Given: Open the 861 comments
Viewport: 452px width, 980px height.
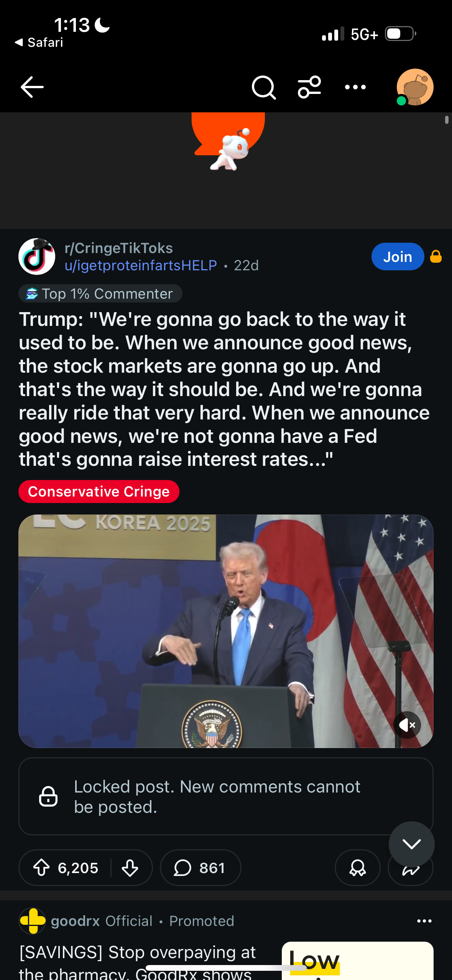Looking at the screenshot, I should pos(200,868).
